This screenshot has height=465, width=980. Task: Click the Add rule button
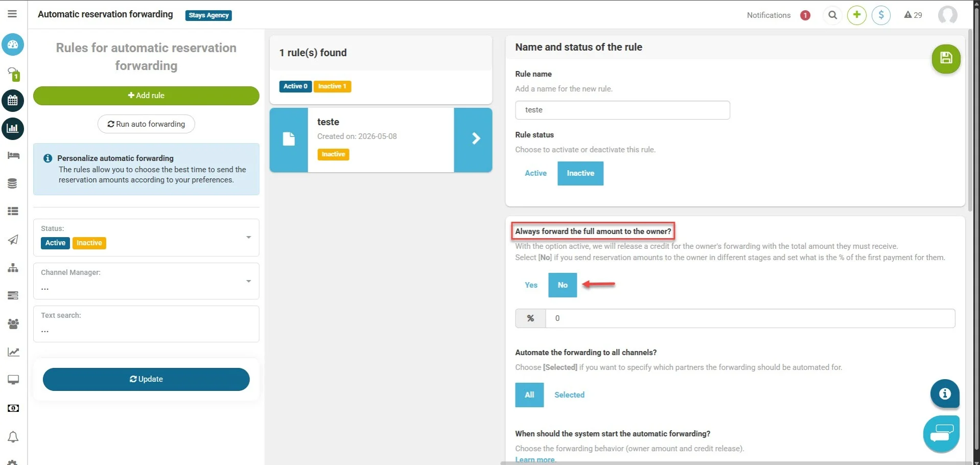146,96
